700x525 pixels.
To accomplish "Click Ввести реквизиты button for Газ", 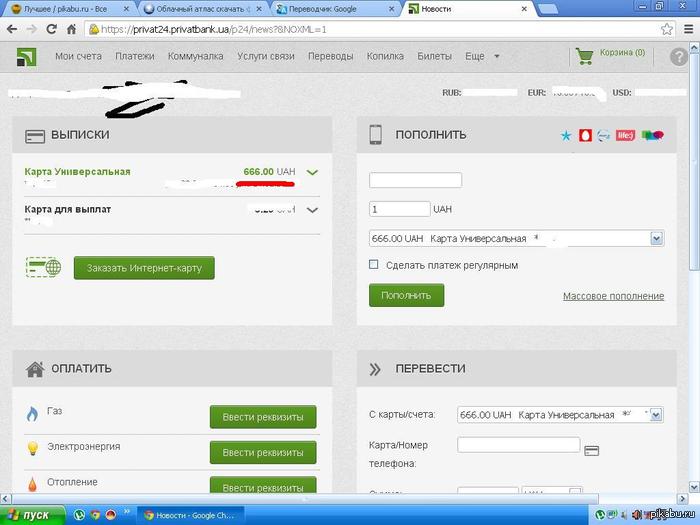I will (263, 417).
